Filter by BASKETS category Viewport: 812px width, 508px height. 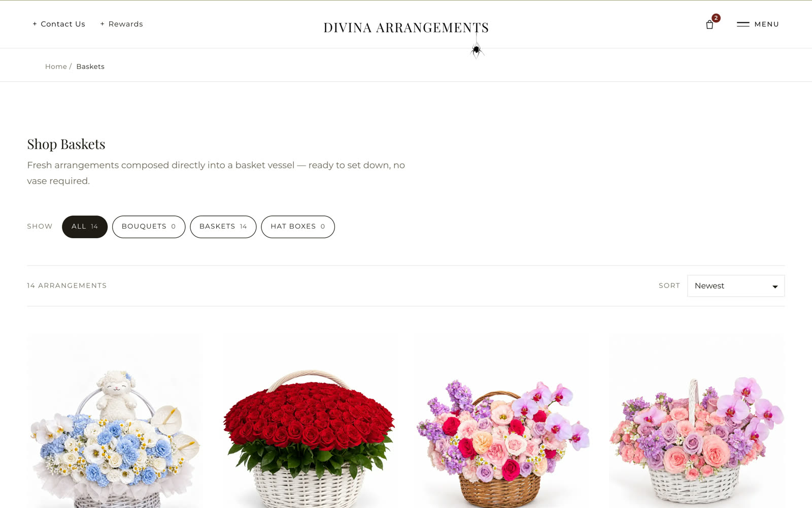pos(223,227)
